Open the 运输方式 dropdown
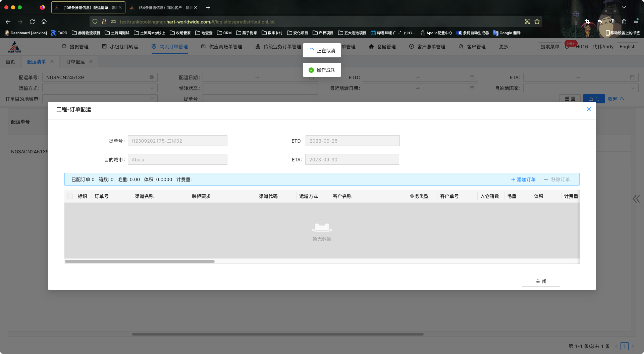This screenshot has height=354, width=644. [x=100, y=88]
